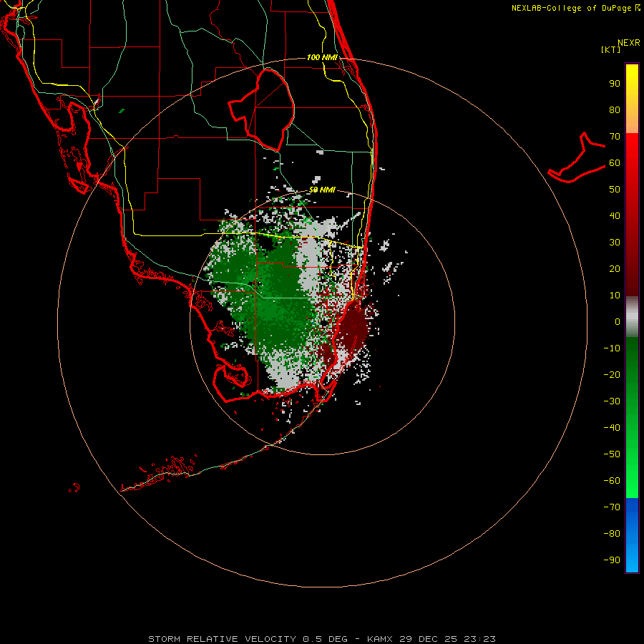The image size is (644, 644).
Task: Click the 50 NMI range ring label
Action: pos(322,190)
